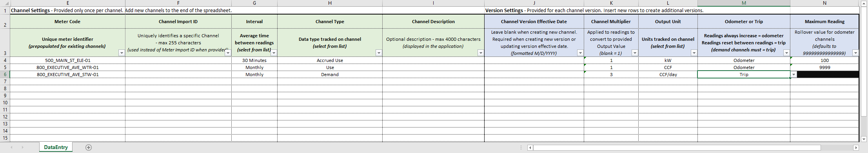This screenshot has height=153, width=868.
Task: Select the Accrued Use channel type cell
Action: 330,60
